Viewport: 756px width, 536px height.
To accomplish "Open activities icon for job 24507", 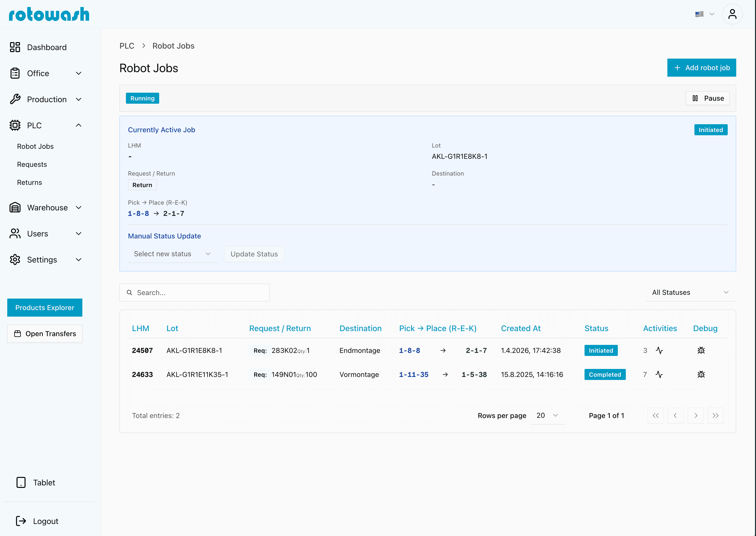I will pyautogui.click(x=659, y=350).
